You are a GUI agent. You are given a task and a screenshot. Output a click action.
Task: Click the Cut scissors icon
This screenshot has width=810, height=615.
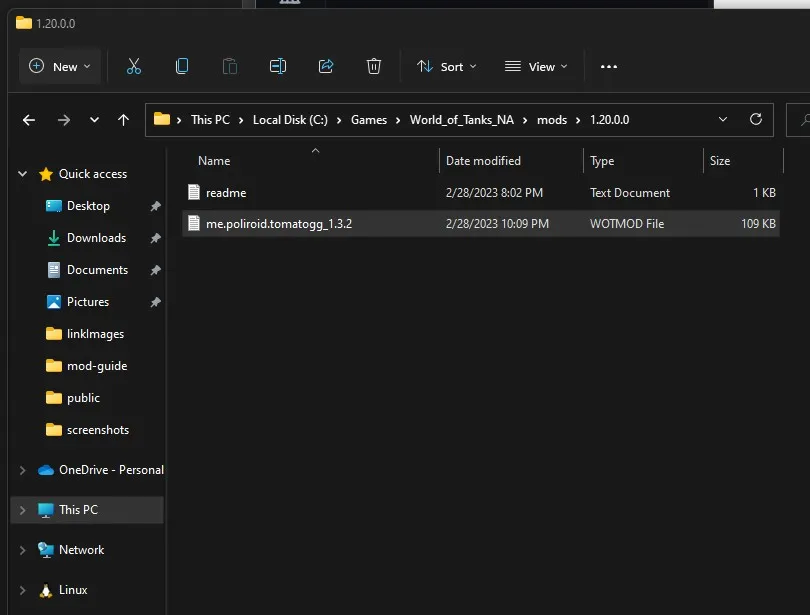coord(134,66)
